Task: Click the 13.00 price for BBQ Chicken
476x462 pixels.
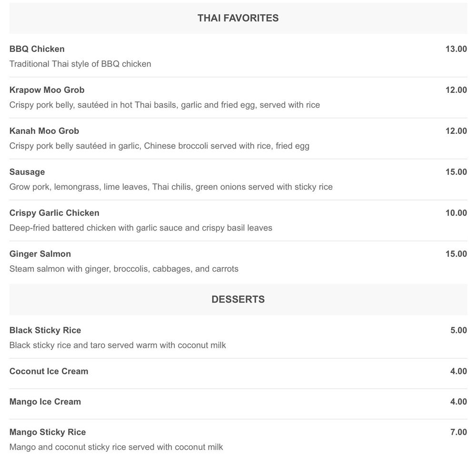Action: [456, 49]
